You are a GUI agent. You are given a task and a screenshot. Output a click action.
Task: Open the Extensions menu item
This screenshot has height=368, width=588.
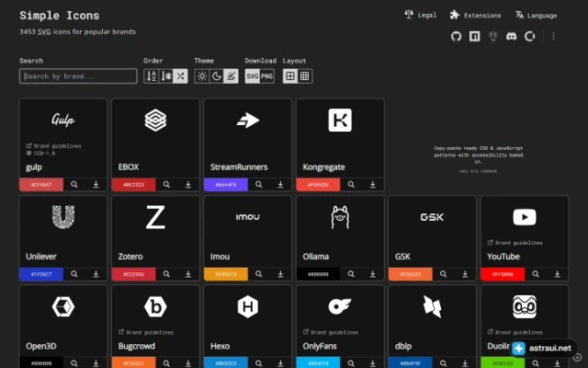click(x=475, y=15)
